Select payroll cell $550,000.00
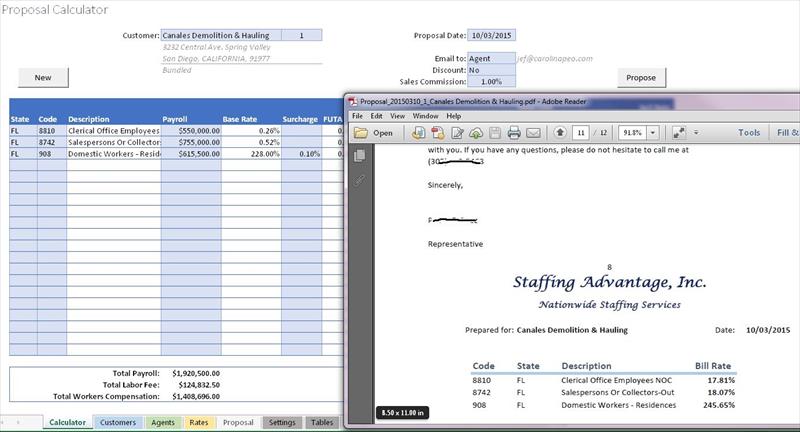The height and width of the screenshot is (432, 800). click(191, 131)
